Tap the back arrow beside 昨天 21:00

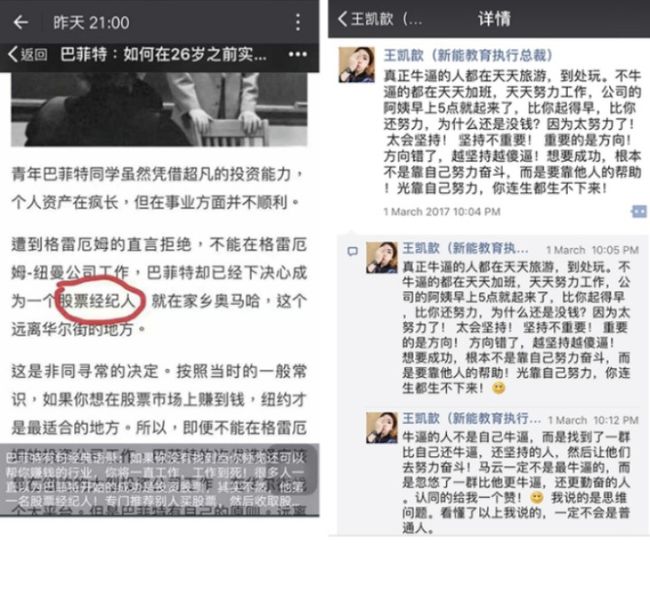coord(21,22)
